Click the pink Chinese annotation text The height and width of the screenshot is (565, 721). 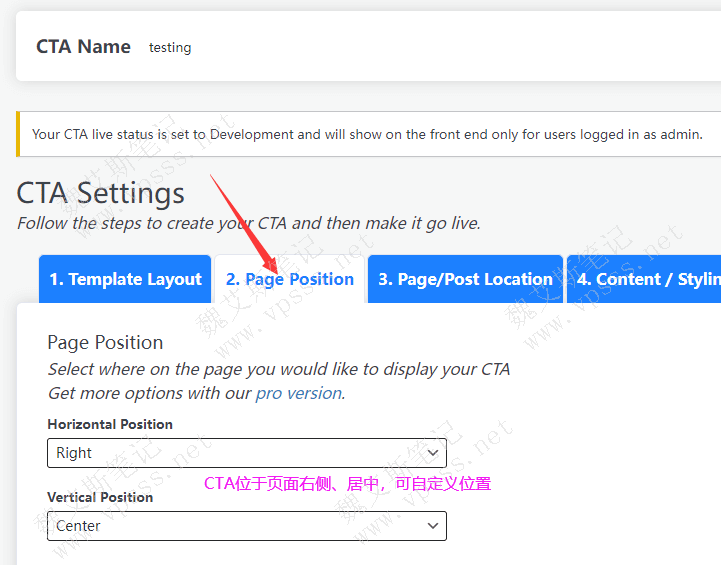(x=347, y=484)
